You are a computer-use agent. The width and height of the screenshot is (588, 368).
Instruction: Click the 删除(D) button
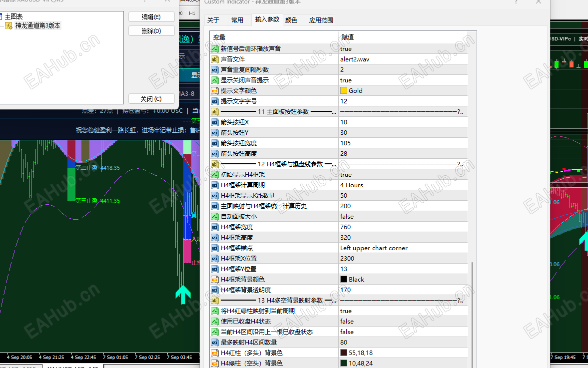[151, 31]
